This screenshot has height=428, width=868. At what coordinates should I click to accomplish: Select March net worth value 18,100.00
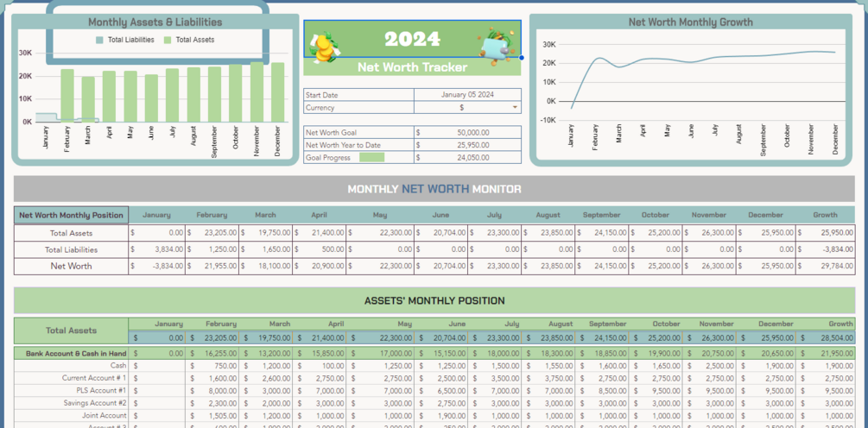tap(266, 266)
